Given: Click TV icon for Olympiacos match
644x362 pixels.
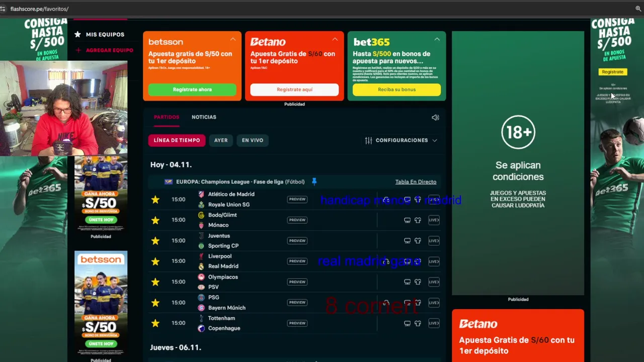Looking at the screenshot, I should (407, 282).
